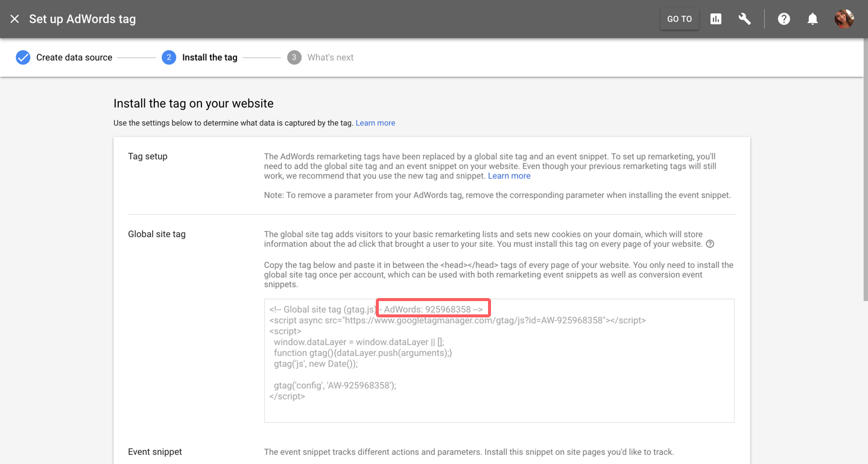
Task: Click the blue checkmark step icon
Action: click(23, 57)
